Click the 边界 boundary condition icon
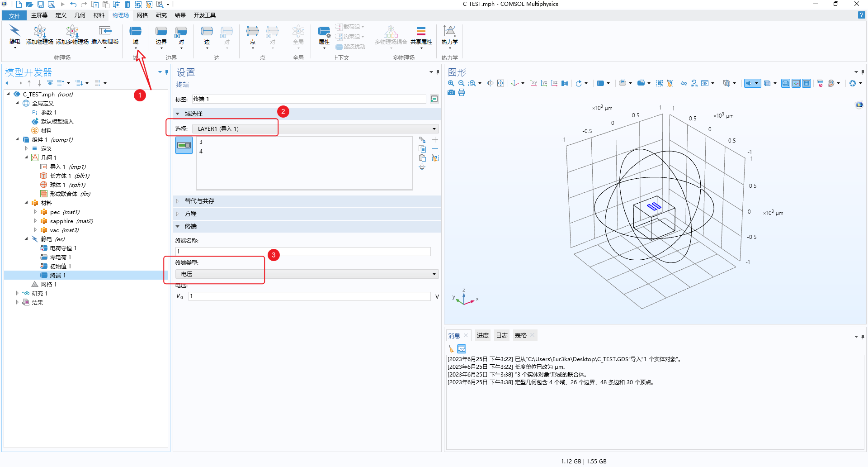 161,31
